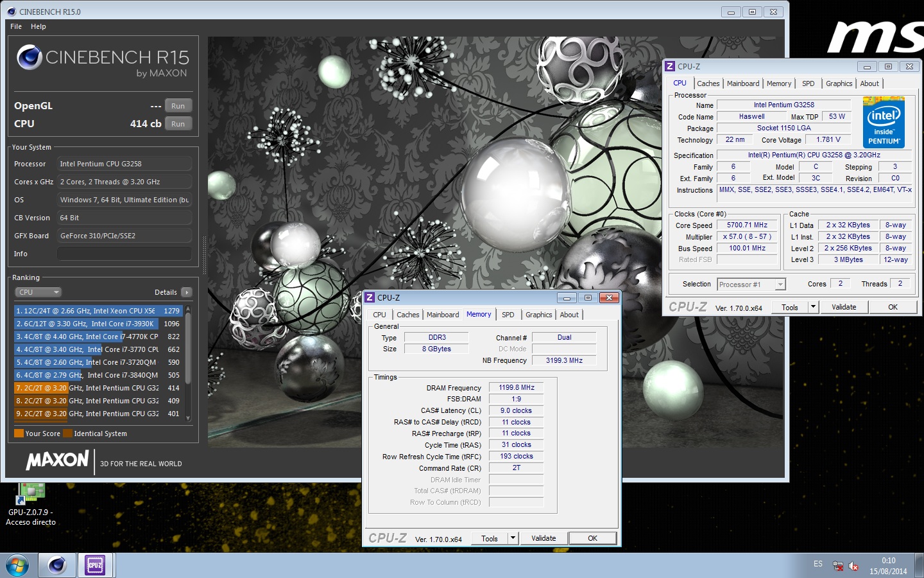924x578 pixels.
Task: Open Graphics tab in memory window
Action: pos(539,315)
